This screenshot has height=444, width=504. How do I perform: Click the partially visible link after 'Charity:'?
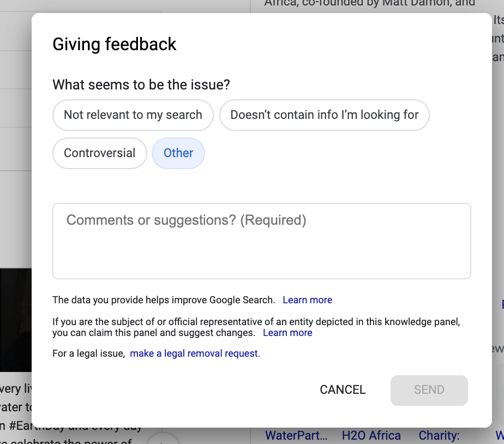pyautogui.click(x=500, y=436)
